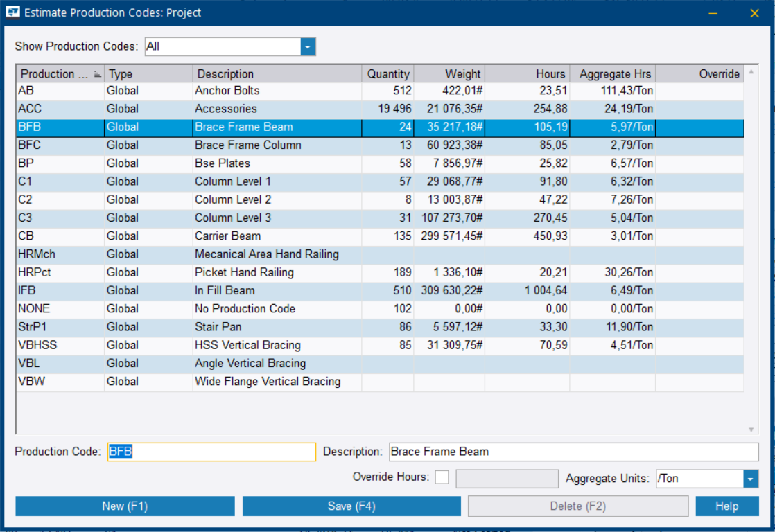Viewport: 775px width, 532px height.
Task: Open Help for production codes
Action: pos(726,506)
